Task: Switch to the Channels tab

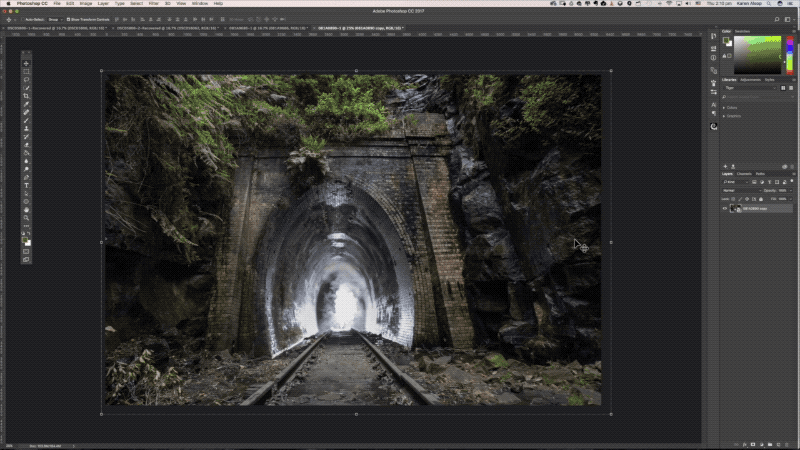Action: pyautogui.click(x=744, y=174)
